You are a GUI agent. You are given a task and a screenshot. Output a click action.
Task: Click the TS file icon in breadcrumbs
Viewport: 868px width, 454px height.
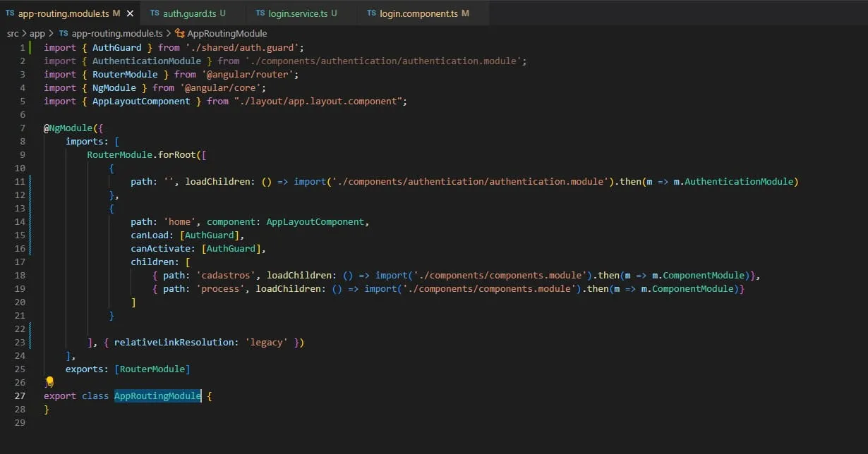tap(64, 33)
